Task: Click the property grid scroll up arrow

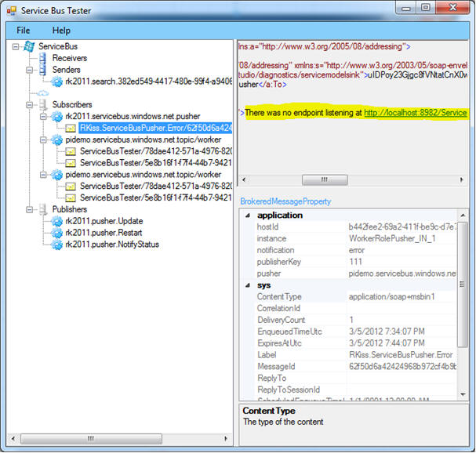Action: point(463,216)
